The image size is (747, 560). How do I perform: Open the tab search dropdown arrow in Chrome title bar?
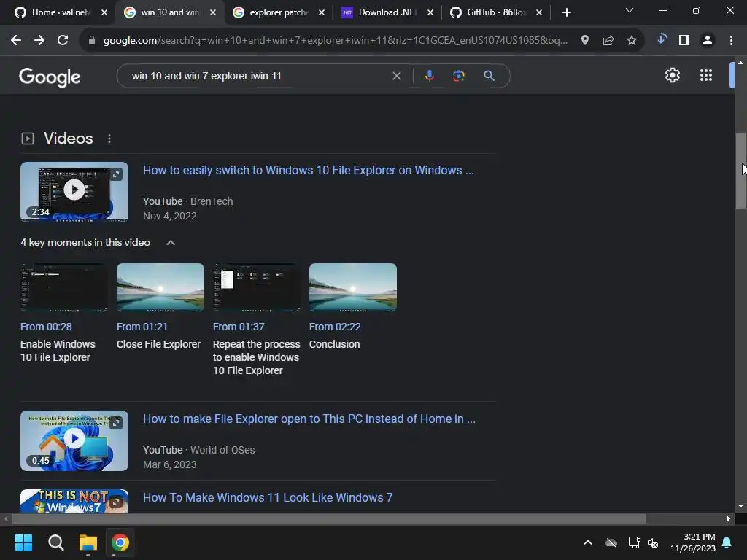630,10
